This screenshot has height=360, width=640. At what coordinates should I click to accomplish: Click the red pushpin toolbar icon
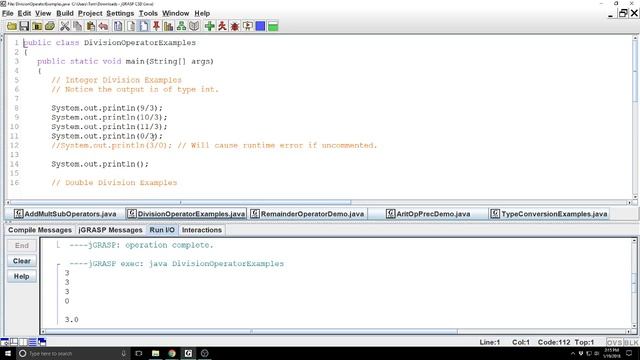(156, 27)
